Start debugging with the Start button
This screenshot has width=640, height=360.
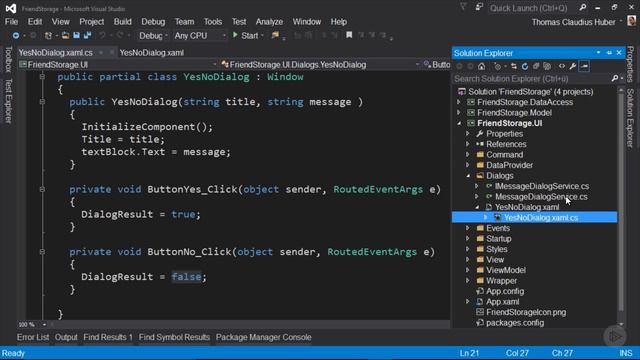click(245, 36)
